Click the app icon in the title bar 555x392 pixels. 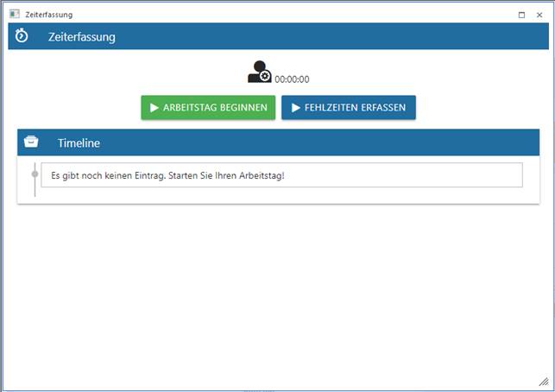click(x=14, y=15)
